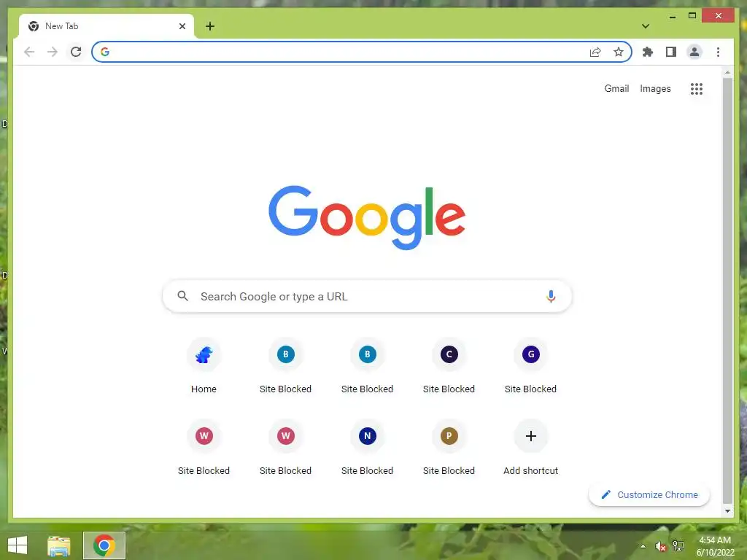Open the second B Site Blocked shortcut
This screenshot has height=560, width=747.
click(368, 366)
